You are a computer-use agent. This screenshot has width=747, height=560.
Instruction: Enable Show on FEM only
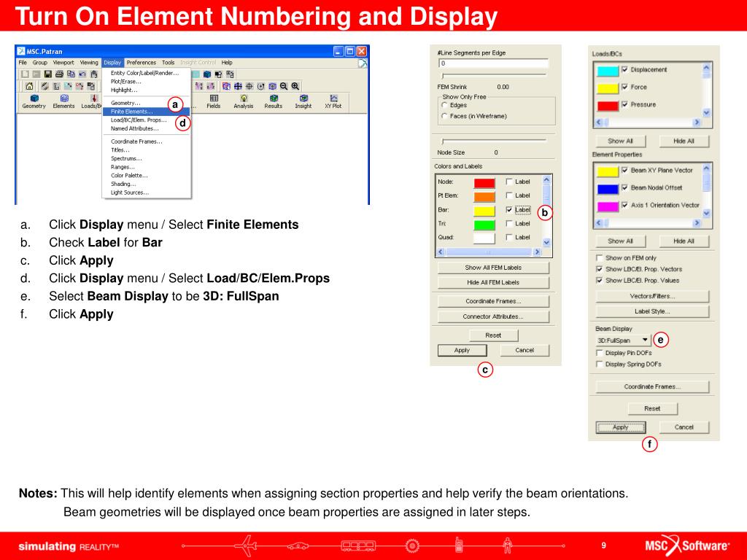tap(600, 257)
